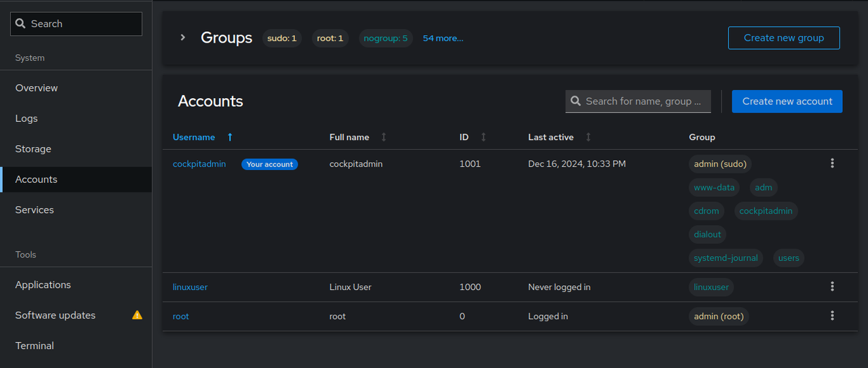Click the cdrom group tag

tap(707, 211)
